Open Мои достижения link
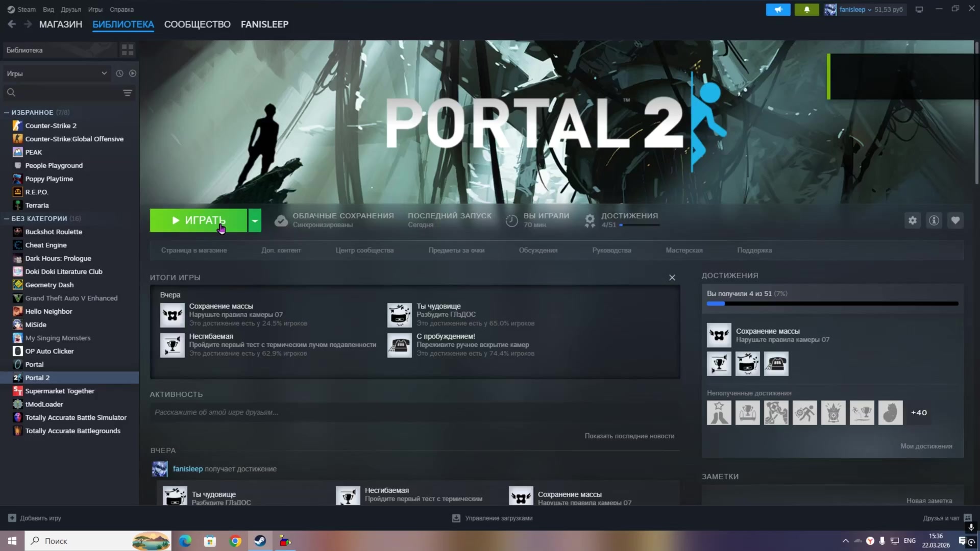 tap(926, 446)
